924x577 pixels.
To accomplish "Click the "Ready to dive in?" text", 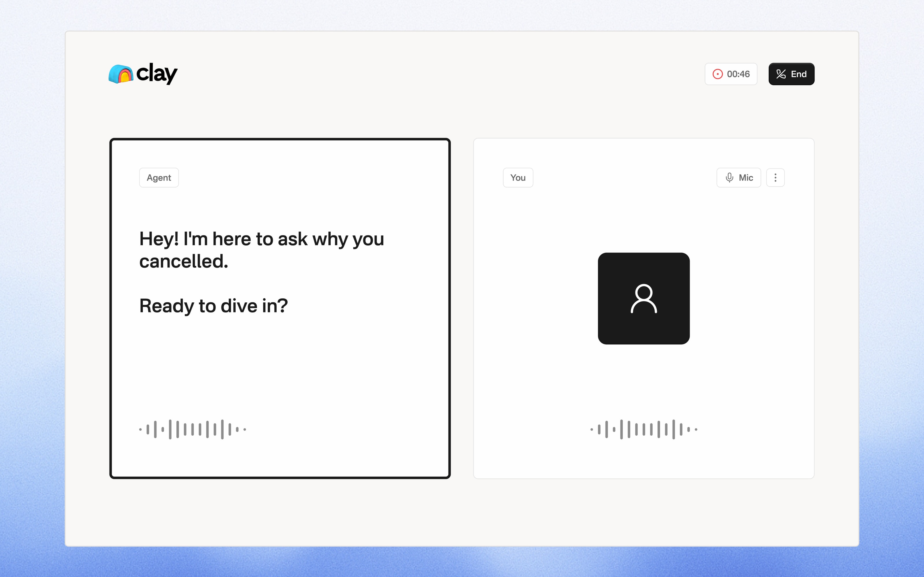I will 213,306.
